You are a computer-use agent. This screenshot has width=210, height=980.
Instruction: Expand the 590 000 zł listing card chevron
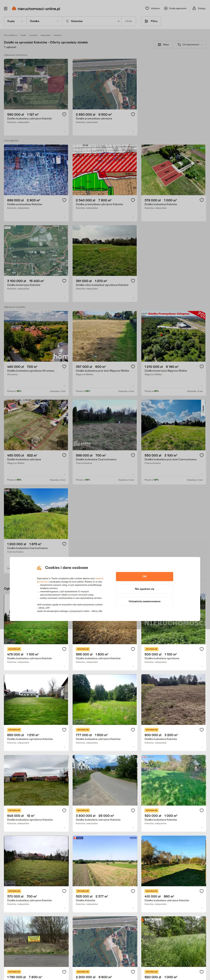(x=64, y=132)
